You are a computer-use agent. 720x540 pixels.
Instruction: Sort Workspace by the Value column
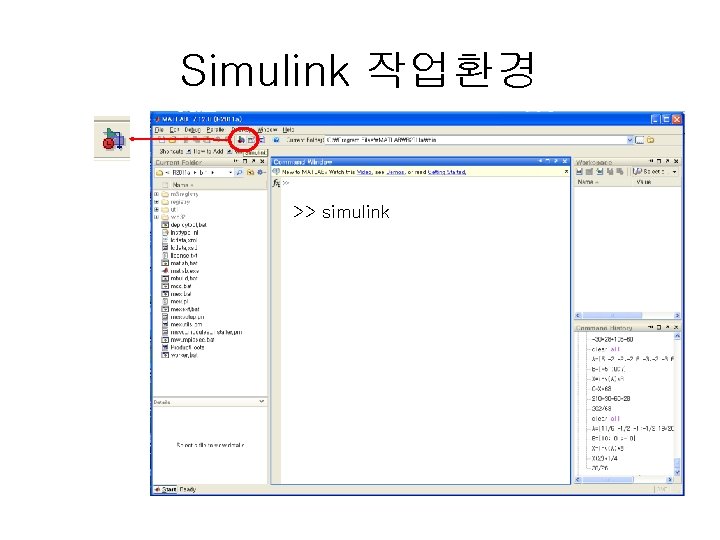(644, 182)
